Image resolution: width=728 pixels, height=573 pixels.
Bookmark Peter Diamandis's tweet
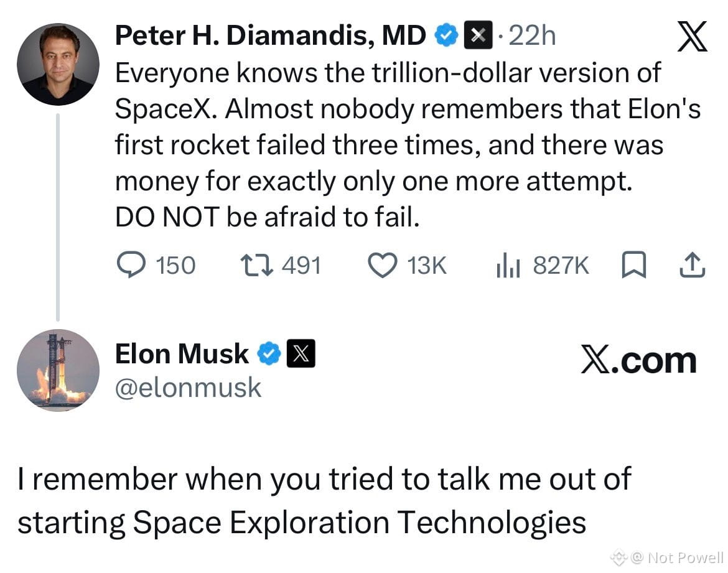point(634,264)
